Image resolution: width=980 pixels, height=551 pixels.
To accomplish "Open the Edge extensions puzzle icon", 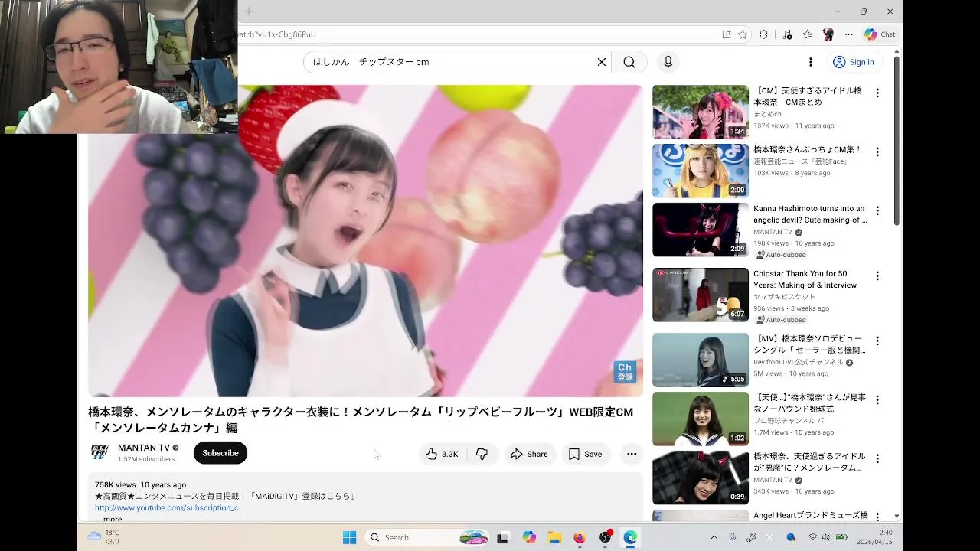I will (x=763, y=34).
